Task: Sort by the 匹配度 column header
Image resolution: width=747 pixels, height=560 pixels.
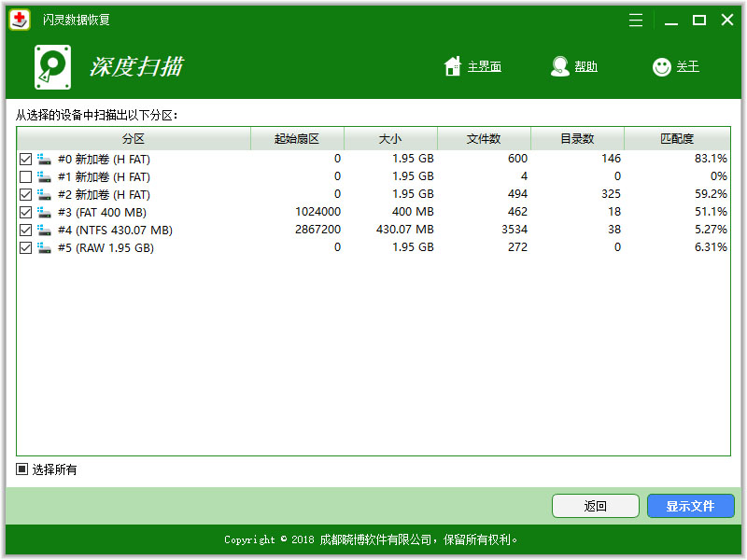Action: [x=677, y=138]
